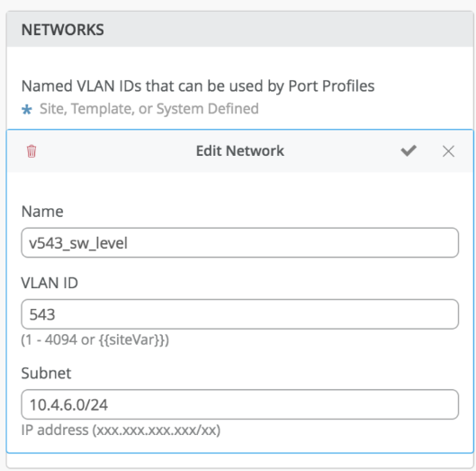This screenshot has width=476, height=471.
Task: Place cursor in 10.4.6.0/24 text
Action: tap(68, 404)
